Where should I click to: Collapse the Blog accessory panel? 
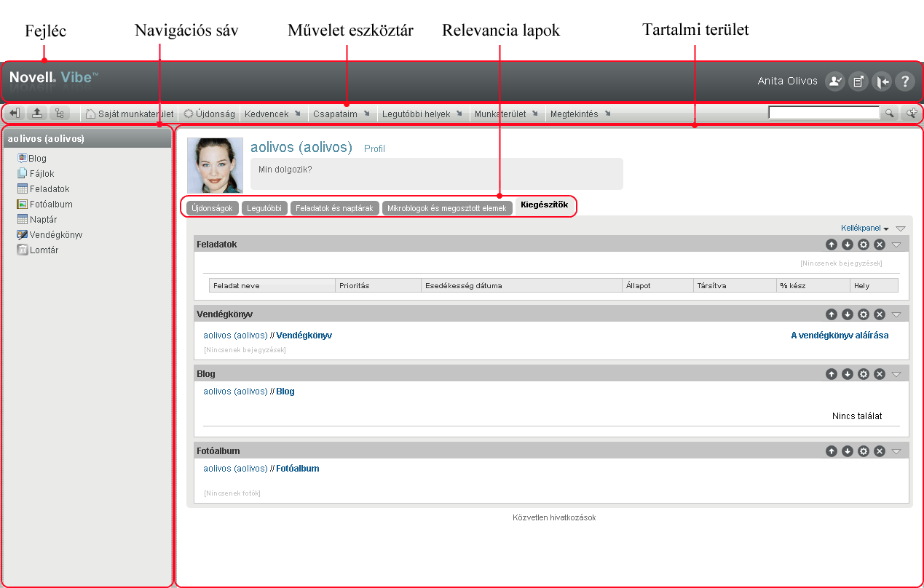coord(896,375)
